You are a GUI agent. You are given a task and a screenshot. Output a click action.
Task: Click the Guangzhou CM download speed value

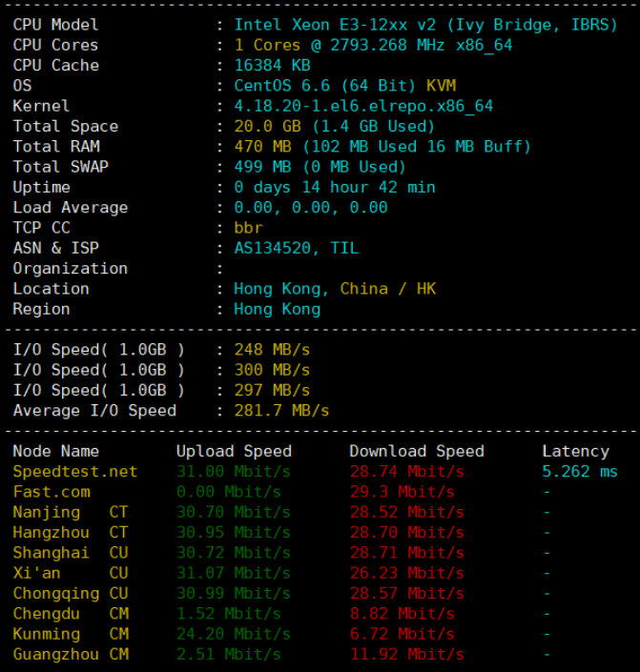(406, 655)
